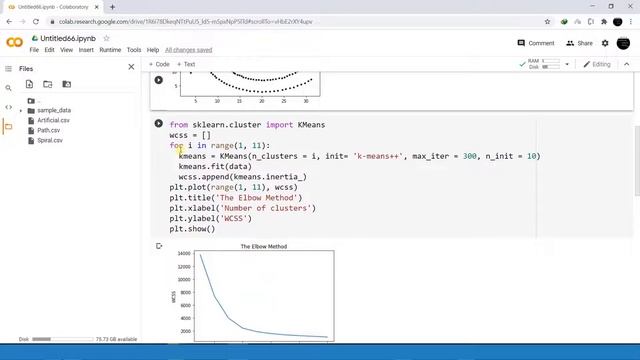Open browser extensions puzzle icon
Viewport: 640px width, 360px height.
pos(604,22)
